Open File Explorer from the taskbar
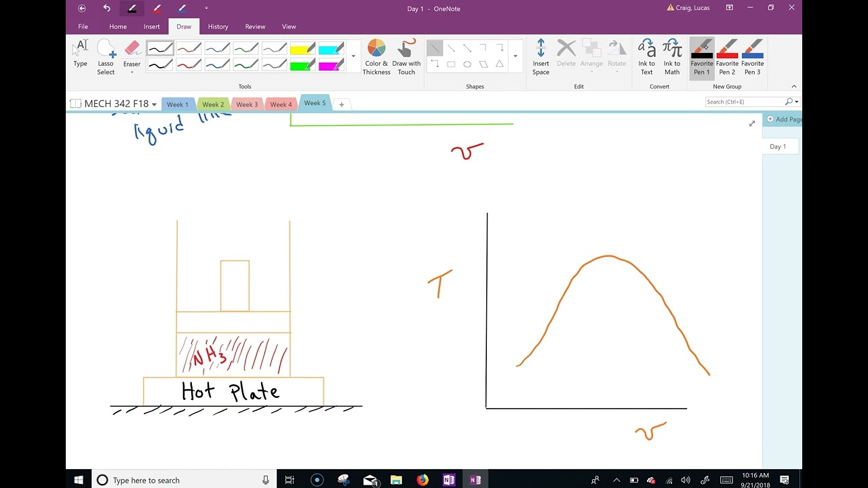 point(397,480)
